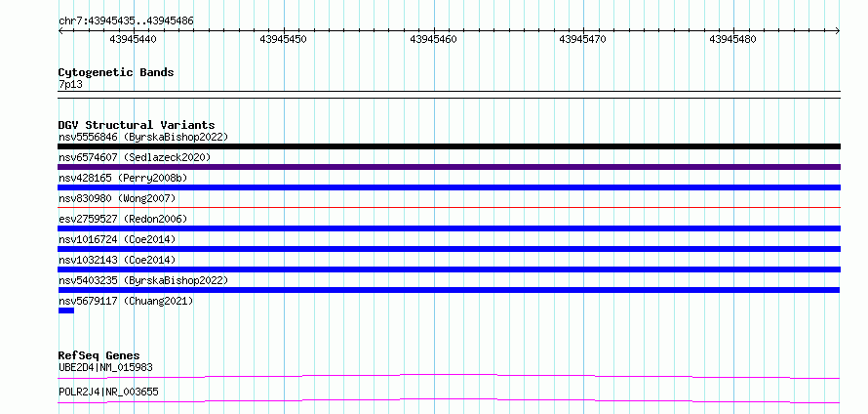
Task: Select the blue nsv1032143 variant bar
Action: [x=449, y=269]
